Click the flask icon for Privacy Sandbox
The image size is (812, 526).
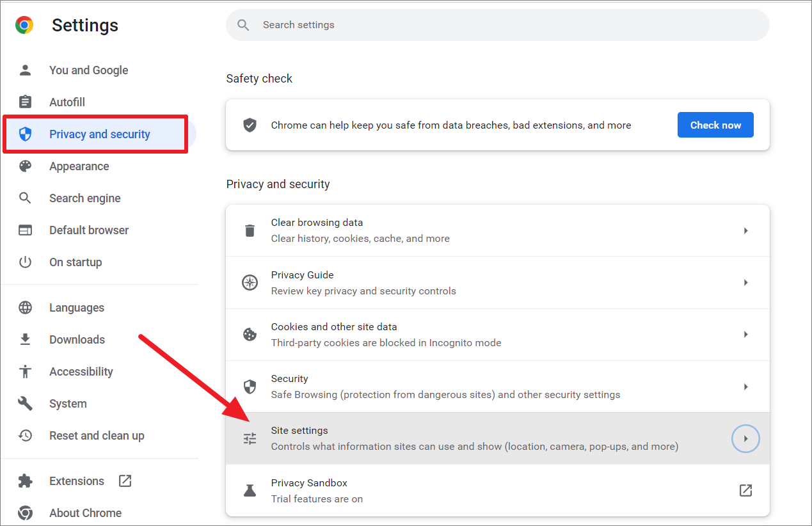coord(250,490)
